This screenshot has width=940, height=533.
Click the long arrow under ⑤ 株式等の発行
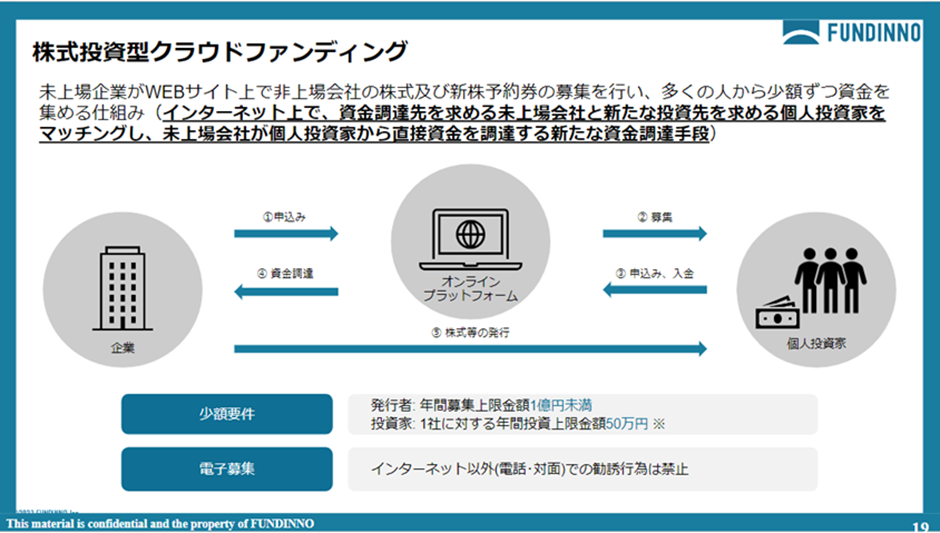(470, 348)
